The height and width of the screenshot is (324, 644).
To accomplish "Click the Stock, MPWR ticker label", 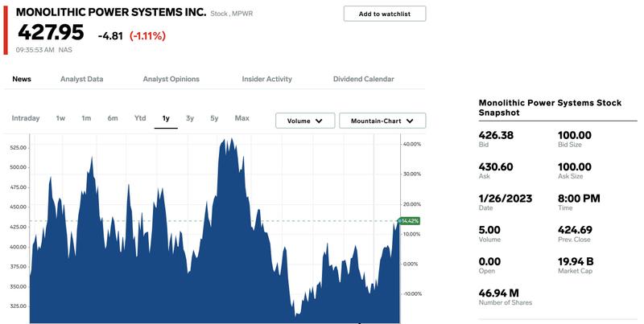I will (232, 14).
